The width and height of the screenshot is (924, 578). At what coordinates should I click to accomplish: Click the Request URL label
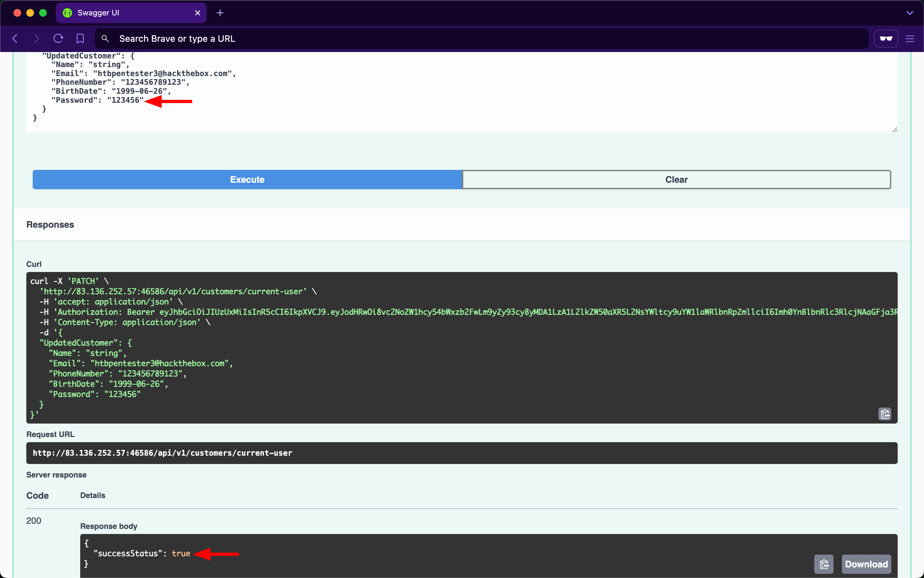[x=50, y=434]
